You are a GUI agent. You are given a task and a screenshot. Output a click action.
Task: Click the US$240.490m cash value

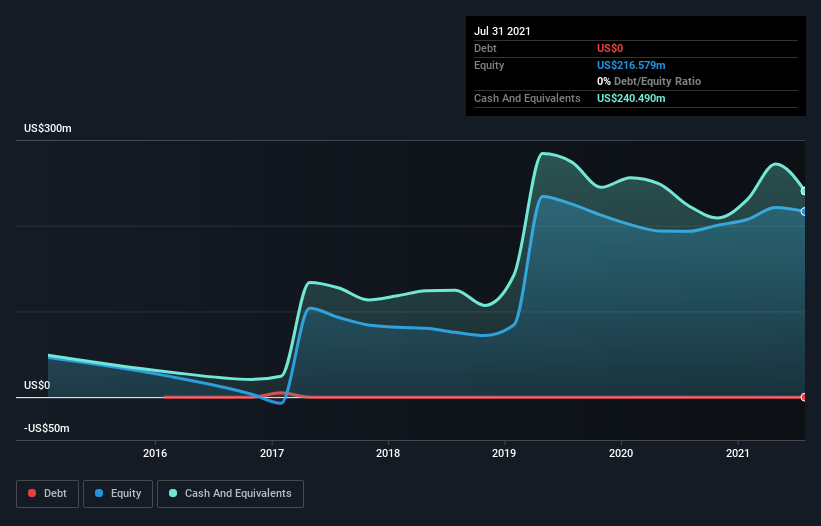(x=631, y=98)
